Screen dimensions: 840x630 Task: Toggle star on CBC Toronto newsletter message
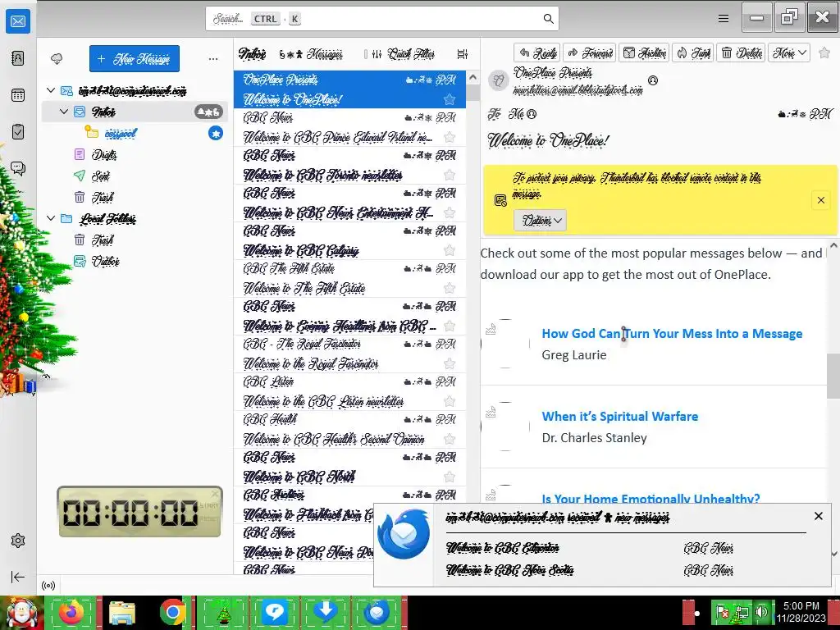tap(450, 175)
